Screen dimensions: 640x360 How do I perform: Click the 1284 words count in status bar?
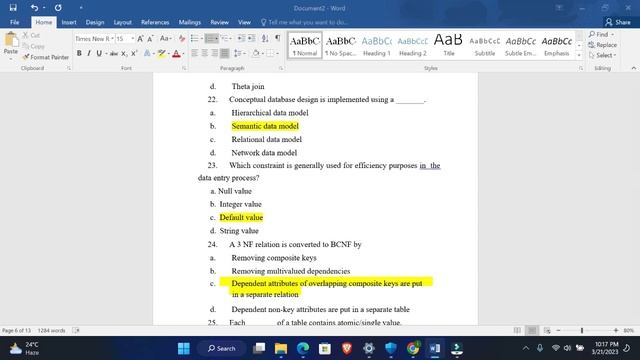[51, 330]
